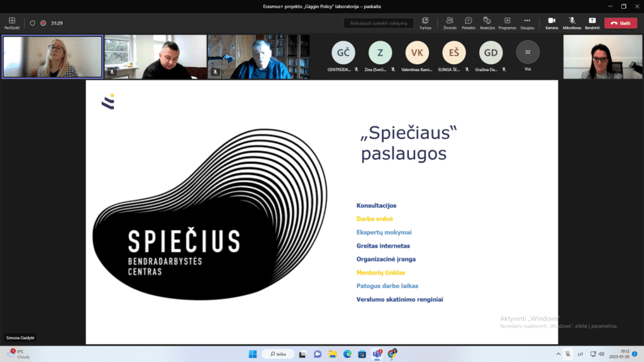Click the Konsultacijos text on the slide
Image resolution: width=644 pixels, height=362 pixels.
click(x=376, y=206)
